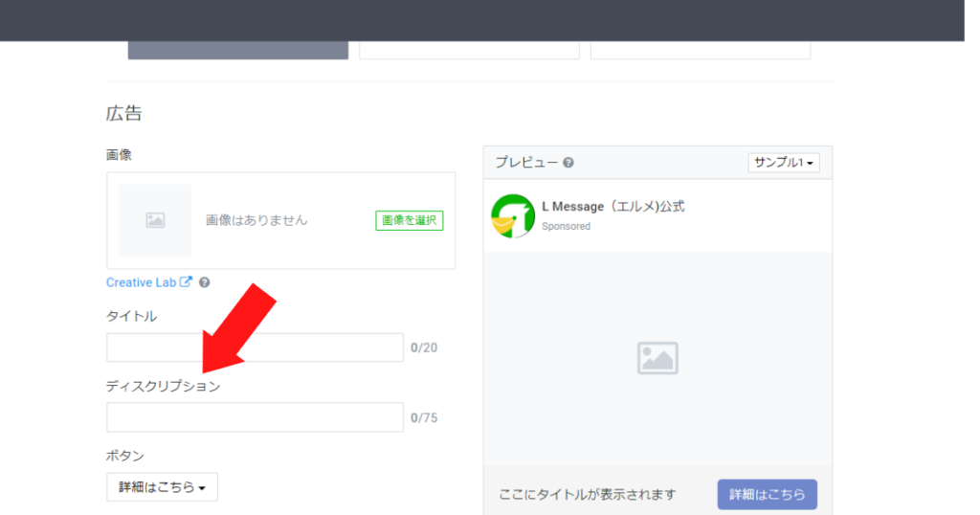The height and width of the screenshot is (515, 980).
Task: Click the preview image placeholder icon
Action: (657, 358)
